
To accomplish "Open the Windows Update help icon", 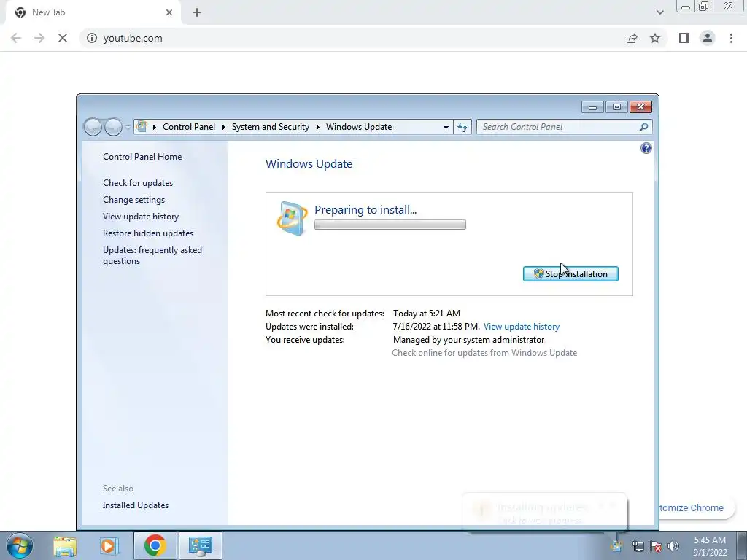I will [646, 148].
